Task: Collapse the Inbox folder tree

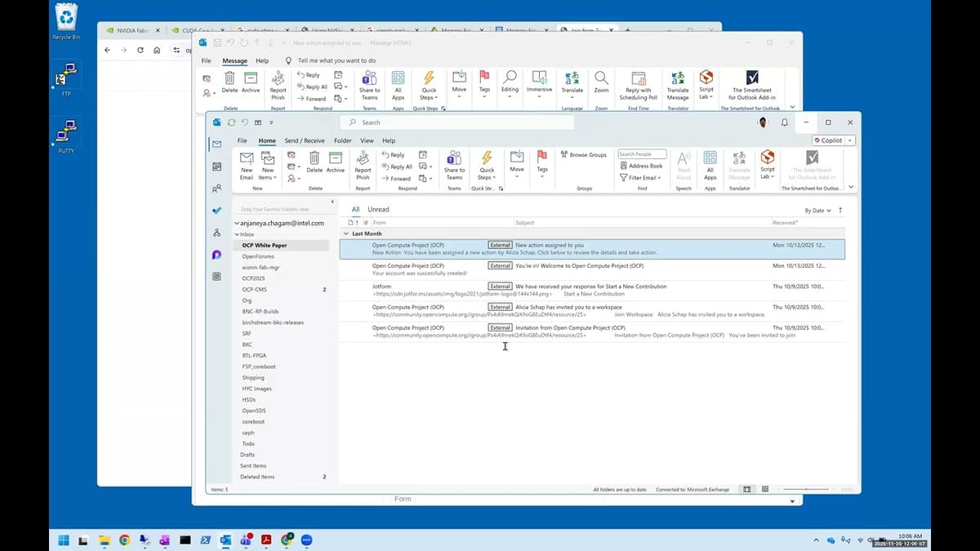Action: click(236, 234)
